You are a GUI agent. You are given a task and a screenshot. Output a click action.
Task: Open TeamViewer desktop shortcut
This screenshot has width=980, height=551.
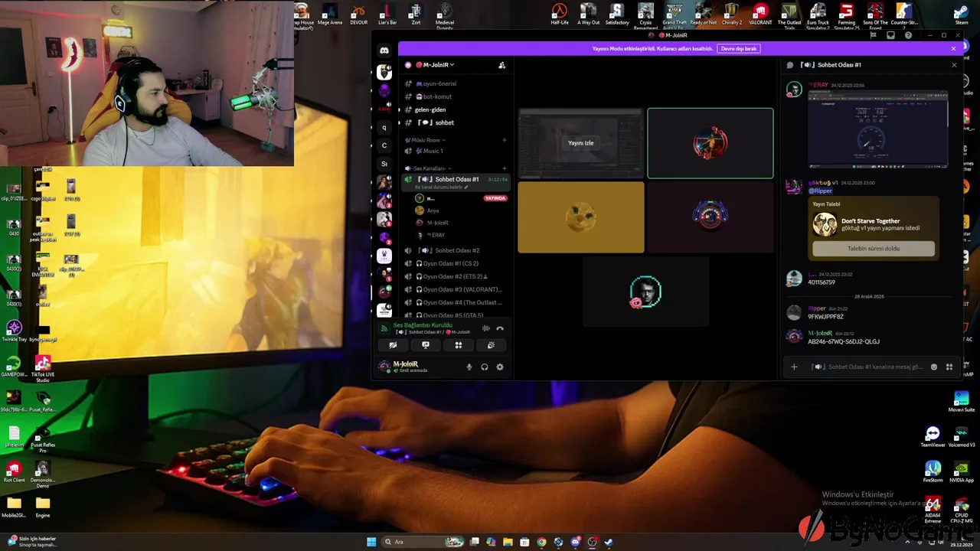pyautogui.click(x=933, y=437)
